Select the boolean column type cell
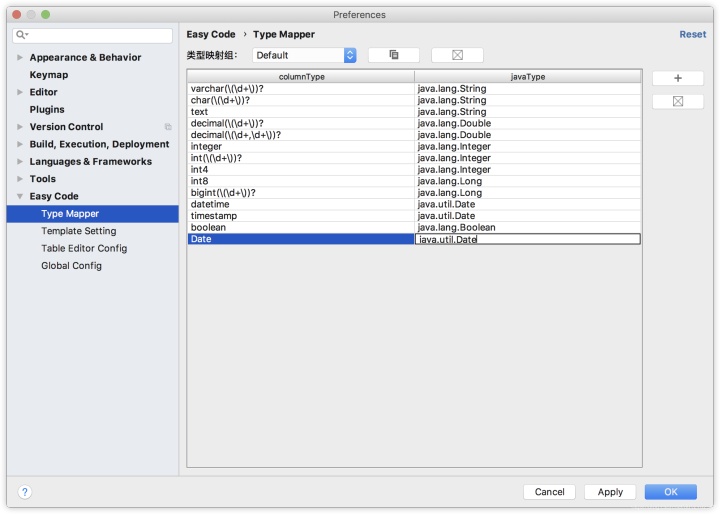The image size is (720, 514). pos(301,227)
